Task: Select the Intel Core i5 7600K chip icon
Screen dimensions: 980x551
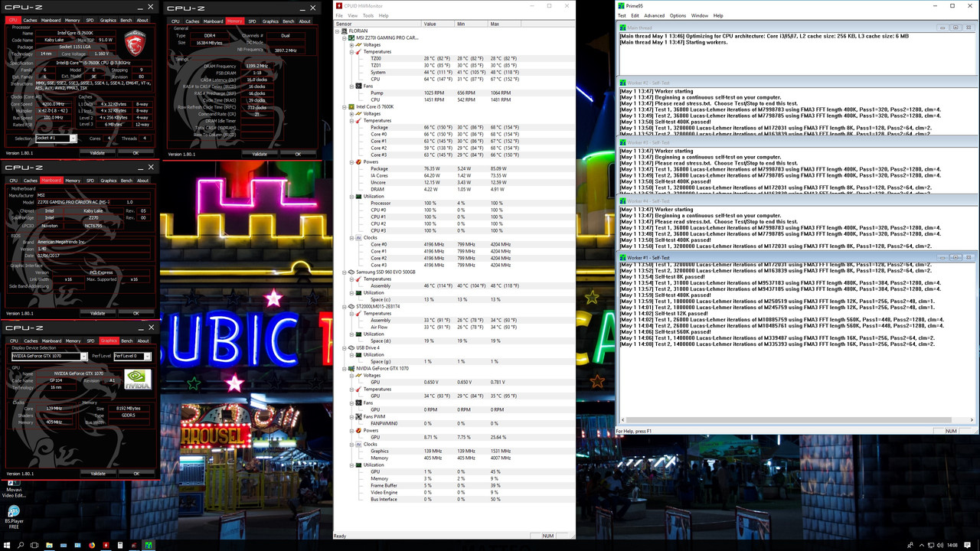Action: pyautogui.click(x=352, y=106)
